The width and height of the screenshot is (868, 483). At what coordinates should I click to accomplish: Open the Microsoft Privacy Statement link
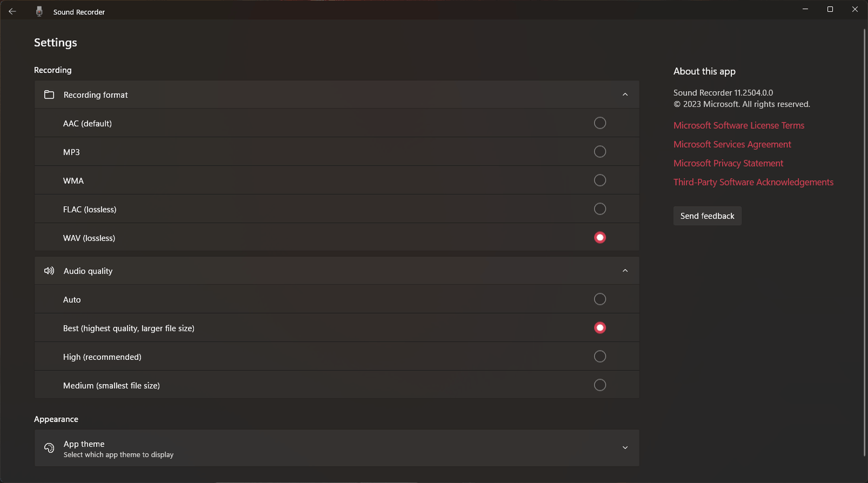click(728, 163)
